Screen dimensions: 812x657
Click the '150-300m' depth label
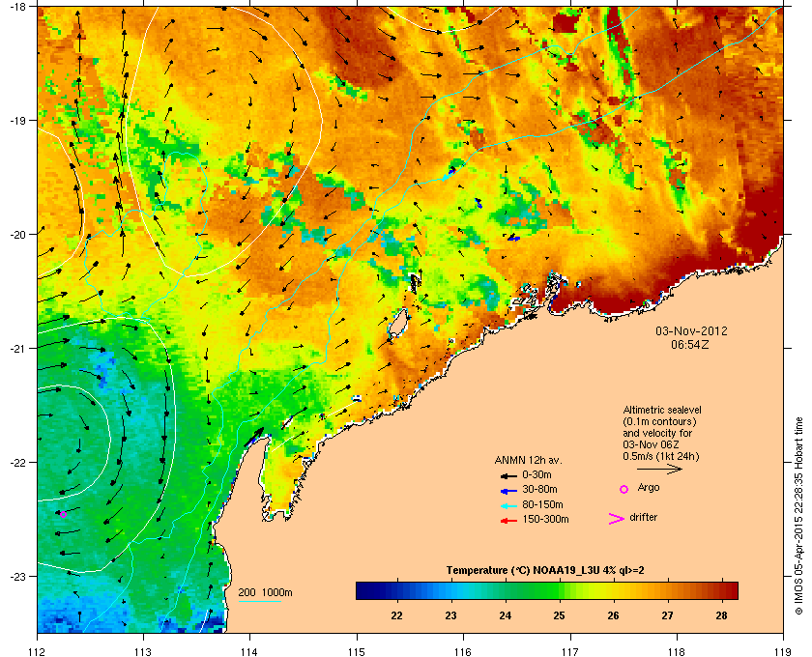[545, 519]
